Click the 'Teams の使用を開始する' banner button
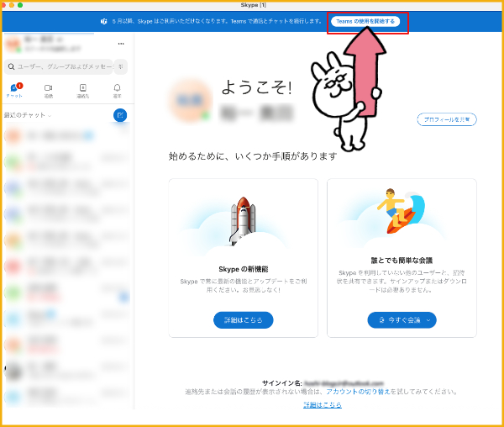This screenshot has width=504, height=427. click(x=365, y=22)
